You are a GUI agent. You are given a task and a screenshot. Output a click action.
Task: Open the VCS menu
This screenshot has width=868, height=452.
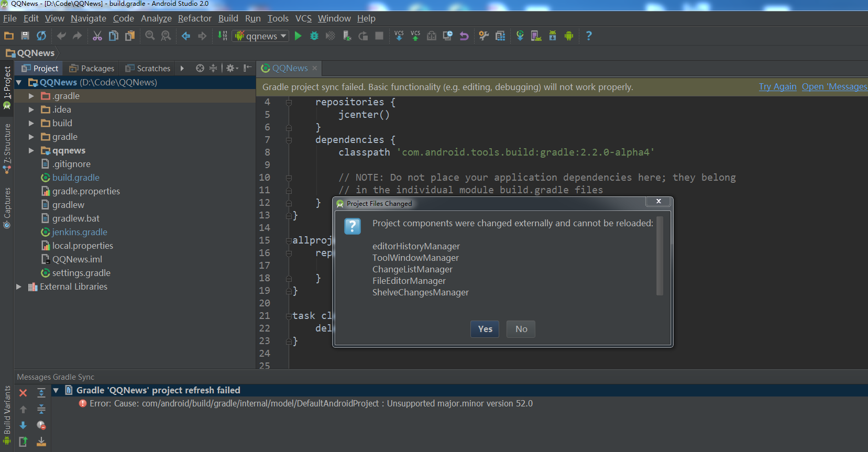tap(303, 18)
